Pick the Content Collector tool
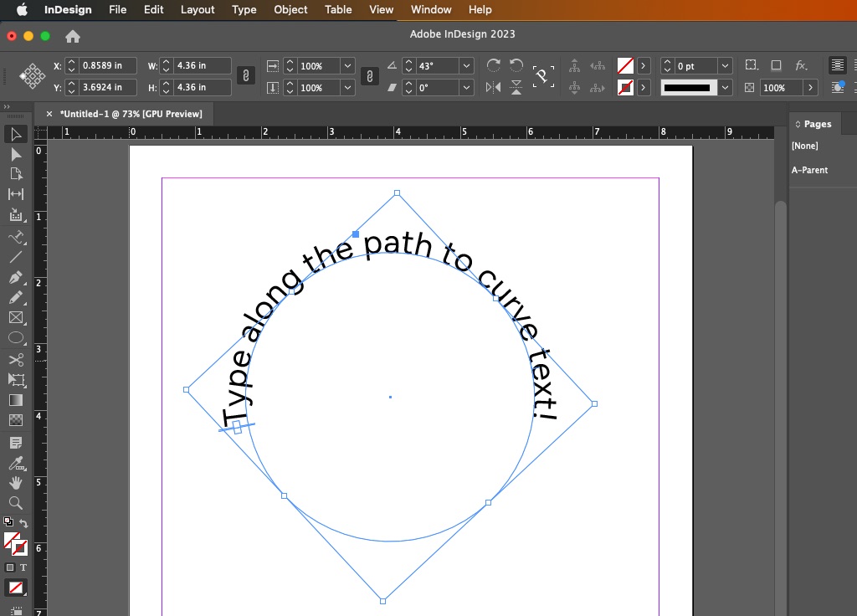857x616 pixels. [16, 215]
